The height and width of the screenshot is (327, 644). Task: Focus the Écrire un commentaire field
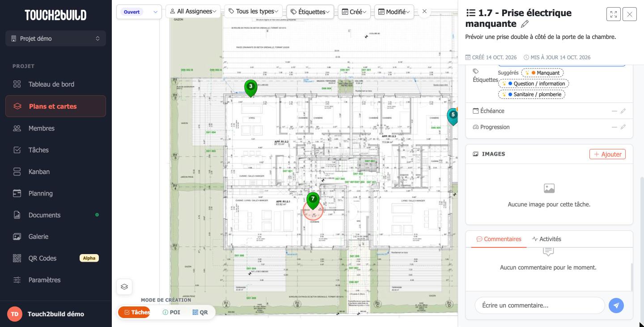540,306
